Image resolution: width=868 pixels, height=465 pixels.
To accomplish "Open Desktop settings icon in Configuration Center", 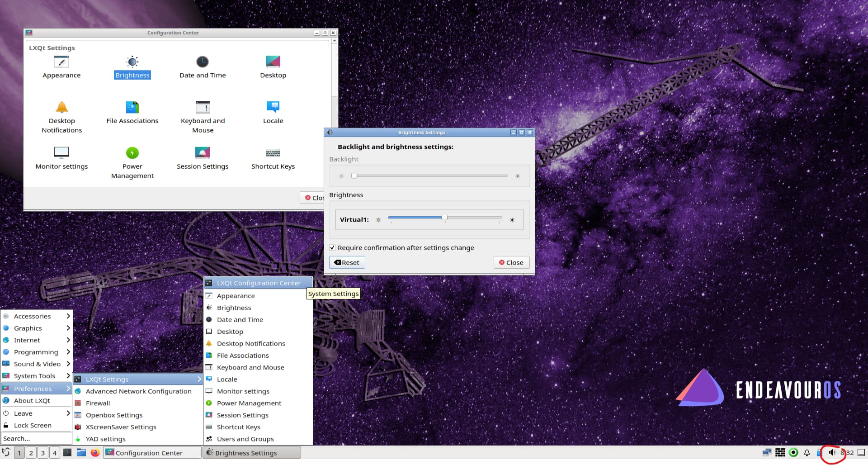I will [273, 67].
